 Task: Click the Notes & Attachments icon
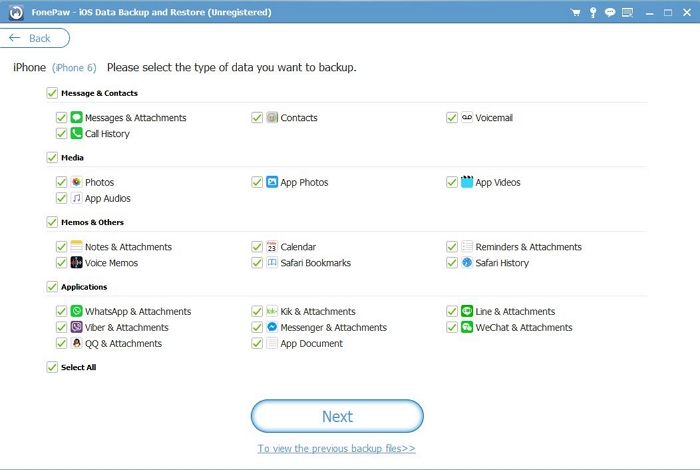pos(76,246)
